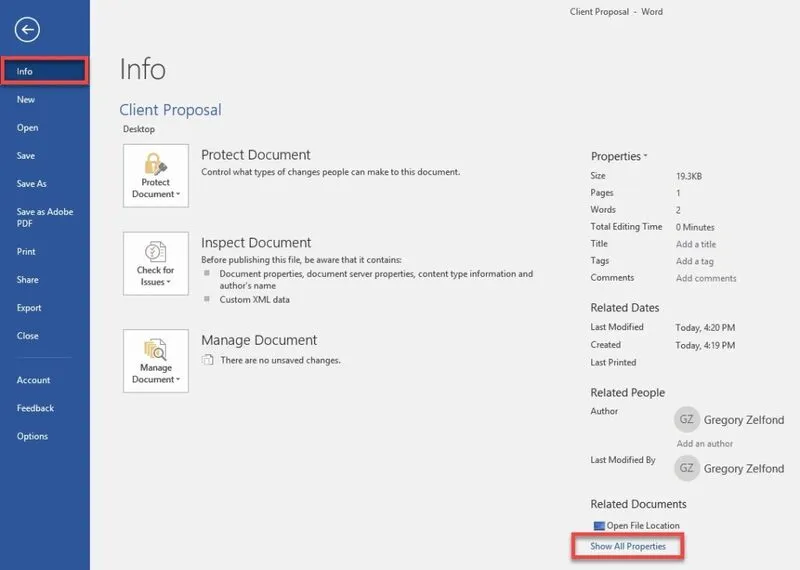The image size is (800, 570).
Task: Click the Open File Location folder icon
Action: tap(599, 526)
